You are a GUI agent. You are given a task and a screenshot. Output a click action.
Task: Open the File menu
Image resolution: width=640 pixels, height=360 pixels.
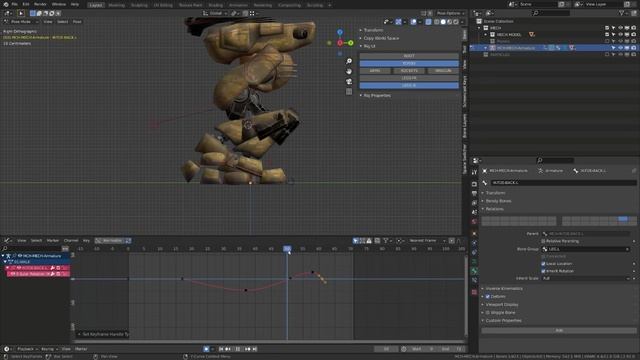(14, 4)
